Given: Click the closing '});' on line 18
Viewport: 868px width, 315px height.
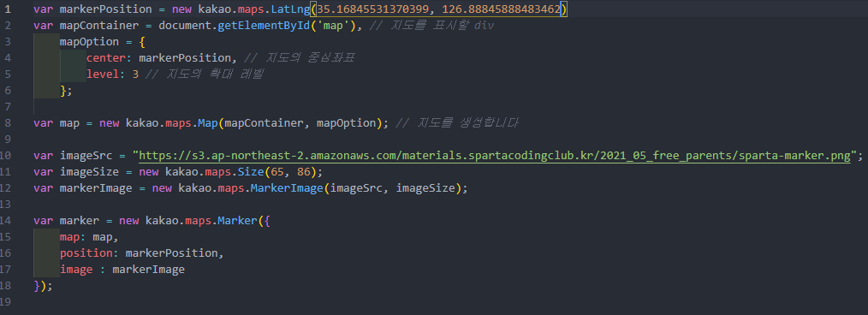Looking at the screenshot, I should [43, 286].
